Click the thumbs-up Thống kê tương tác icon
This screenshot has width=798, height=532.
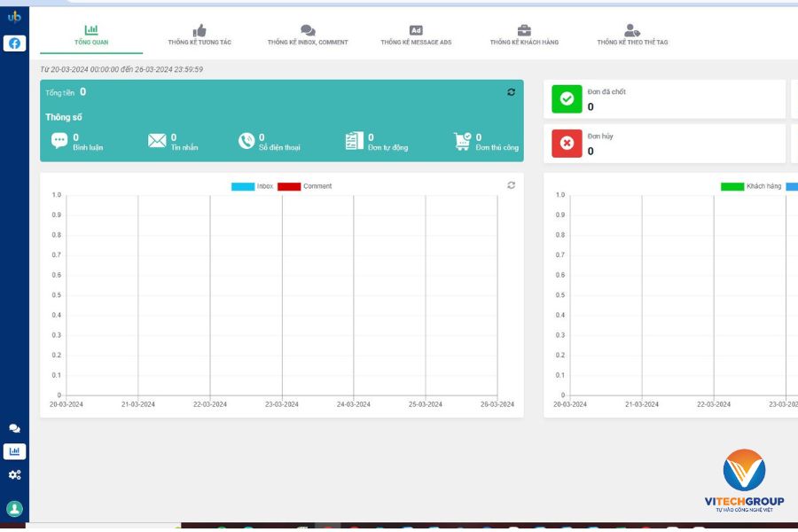point(199,30)
